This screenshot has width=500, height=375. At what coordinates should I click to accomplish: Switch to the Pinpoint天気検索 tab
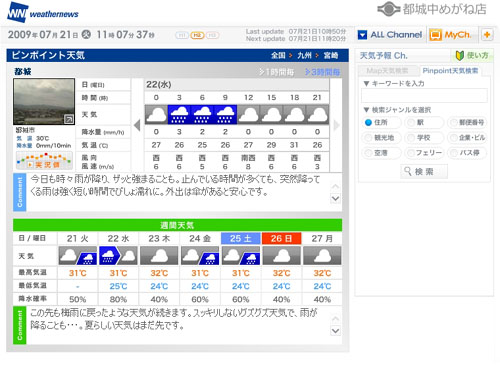(x=450, y=71)
